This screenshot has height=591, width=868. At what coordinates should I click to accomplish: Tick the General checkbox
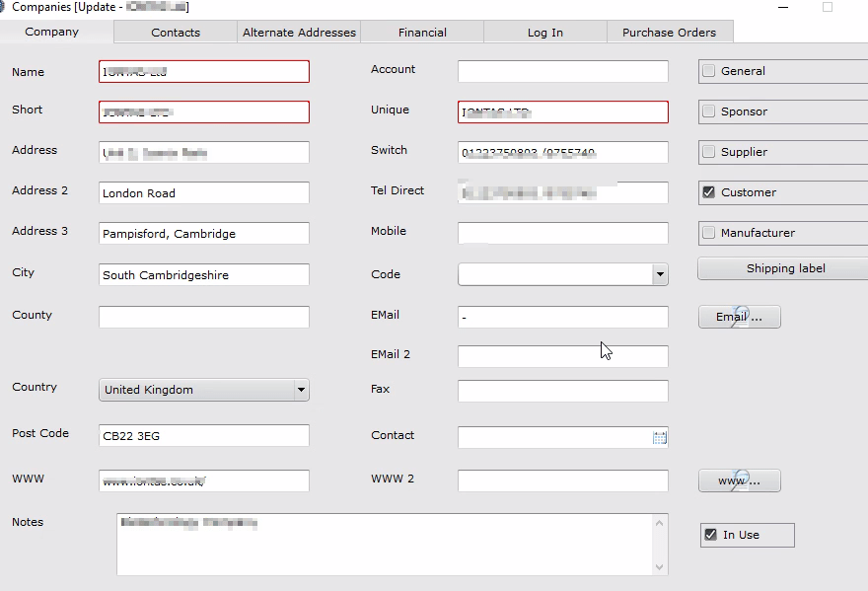tap(708, 71)
